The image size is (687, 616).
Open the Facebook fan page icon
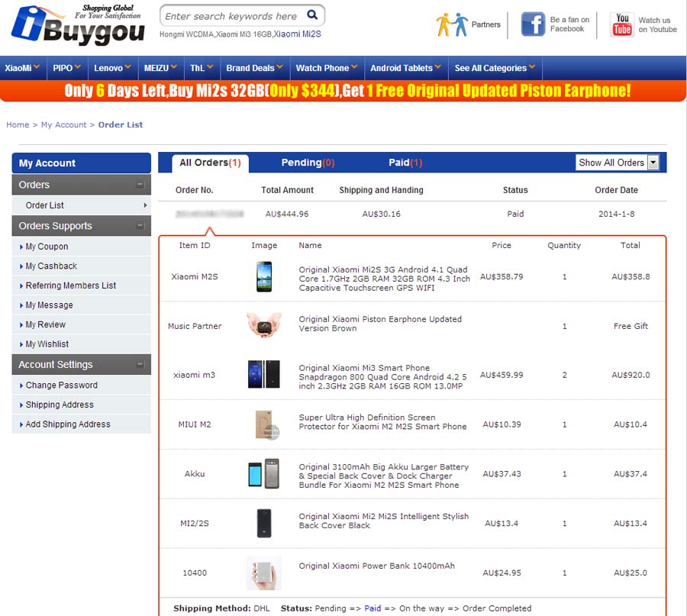[533, 24]
